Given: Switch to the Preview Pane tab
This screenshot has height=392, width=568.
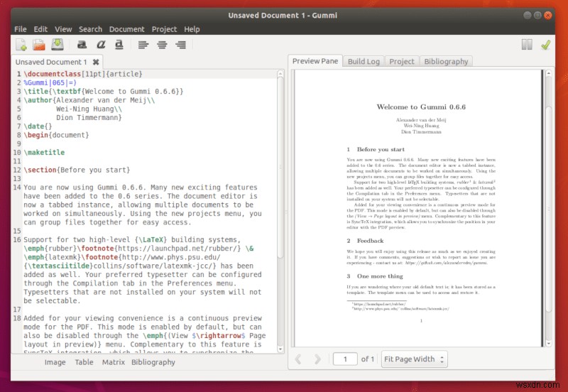Looking at the screenshot, I should coord(315,61).
